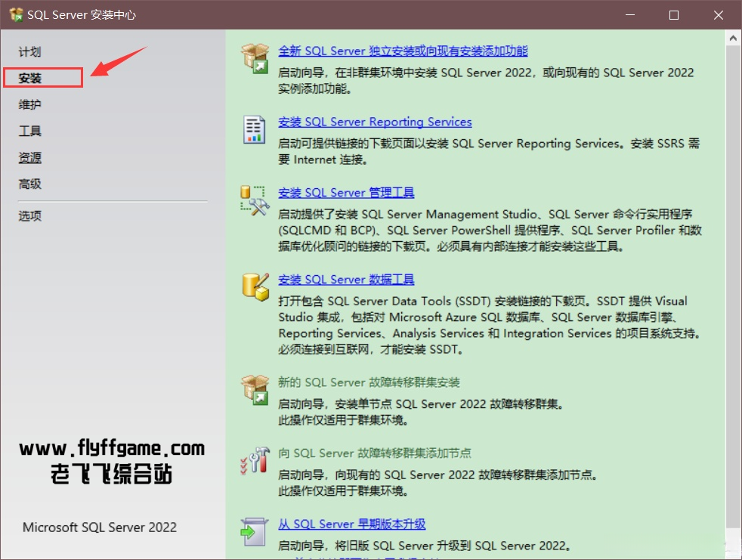This screenshot has height=560, width=742.
Task: Minimize the SQL Server 安装中心 window
Action: click(x=630, y=15)
